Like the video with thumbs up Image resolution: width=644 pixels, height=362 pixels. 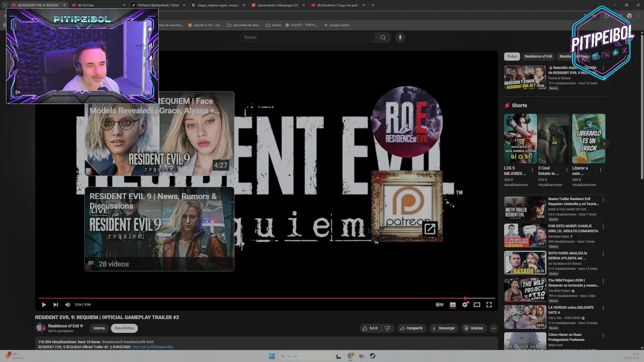(x=370, y=328)
